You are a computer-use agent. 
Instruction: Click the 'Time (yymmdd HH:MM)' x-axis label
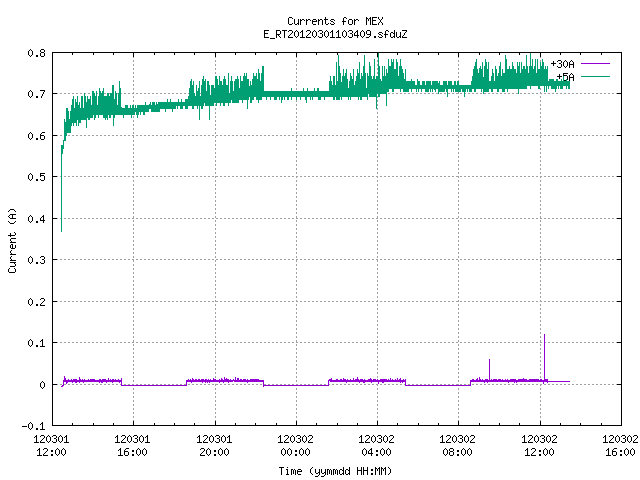tap(335, 471)
